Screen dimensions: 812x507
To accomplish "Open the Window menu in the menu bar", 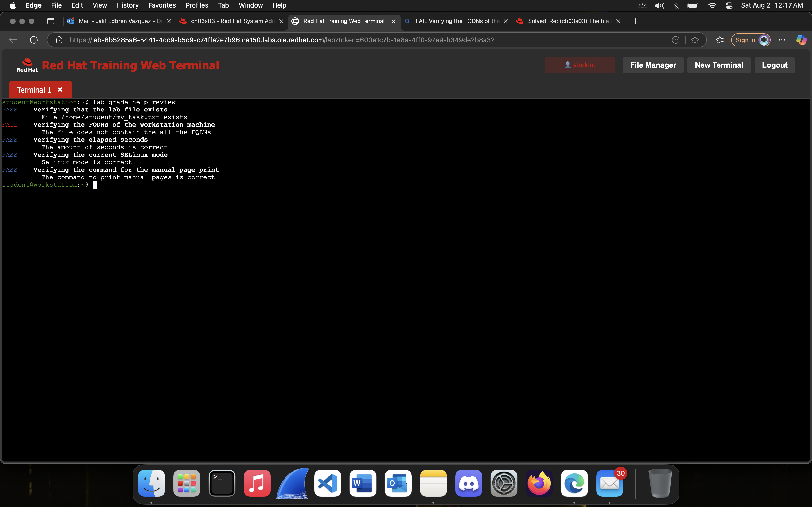I will click(x=250, y=5).
